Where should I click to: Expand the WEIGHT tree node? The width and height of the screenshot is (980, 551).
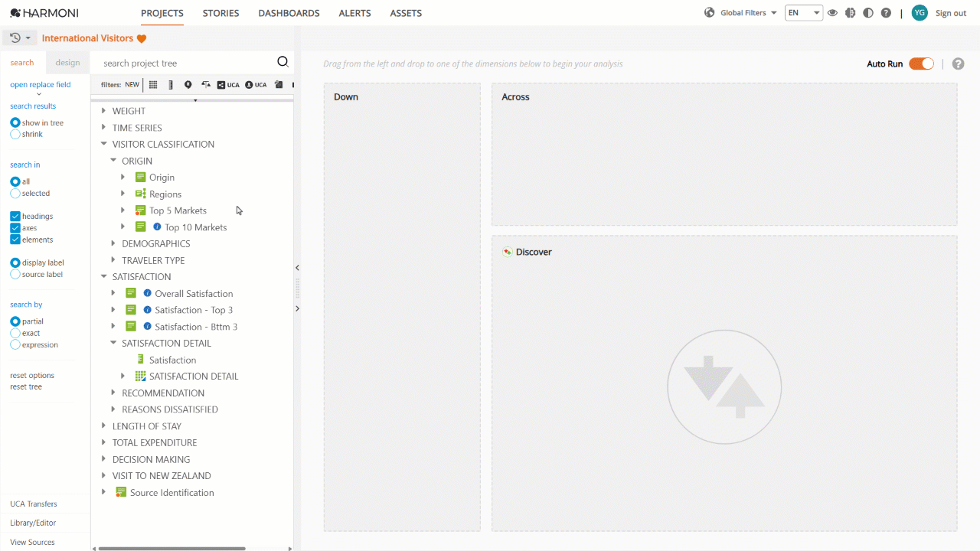tap(104, 111)
